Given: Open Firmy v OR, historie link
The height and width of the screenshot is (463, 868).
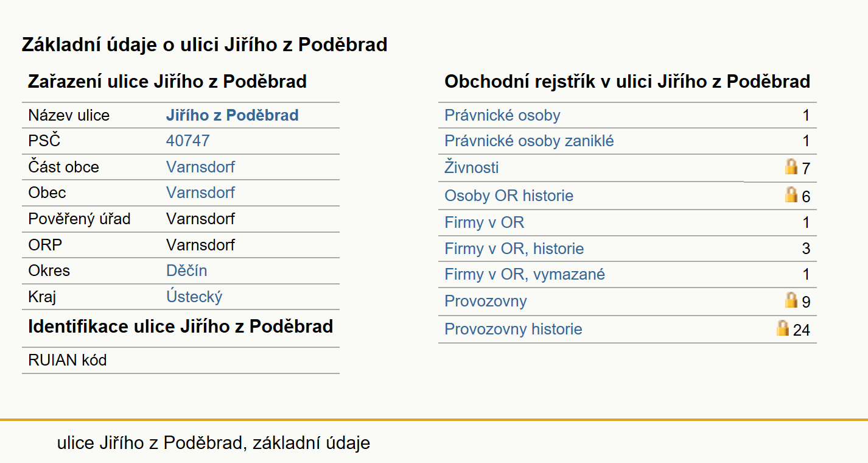Looking at the screenshot, I should (x=514, y=249).
